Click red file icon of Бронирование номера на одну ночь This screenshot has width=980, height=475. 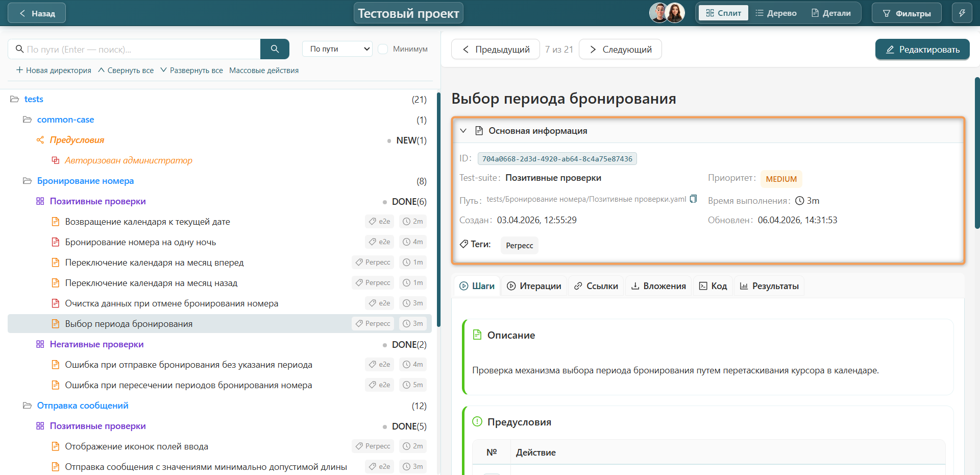click(x=56, y=242)
